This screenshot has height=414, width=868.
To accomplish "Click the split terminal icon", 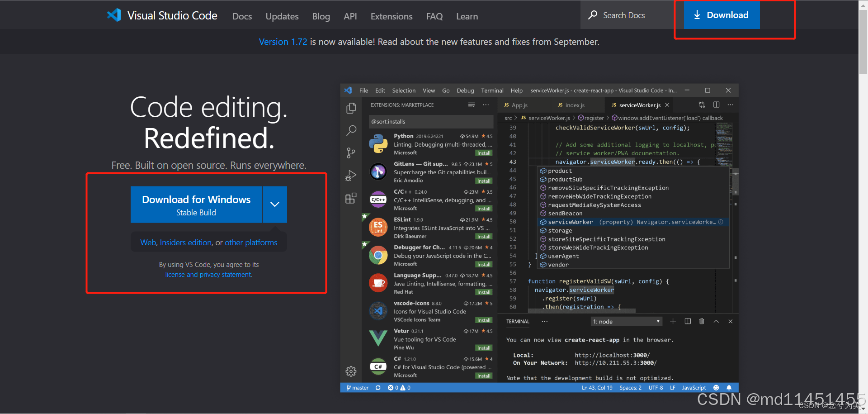I will [x=688, y=321].
